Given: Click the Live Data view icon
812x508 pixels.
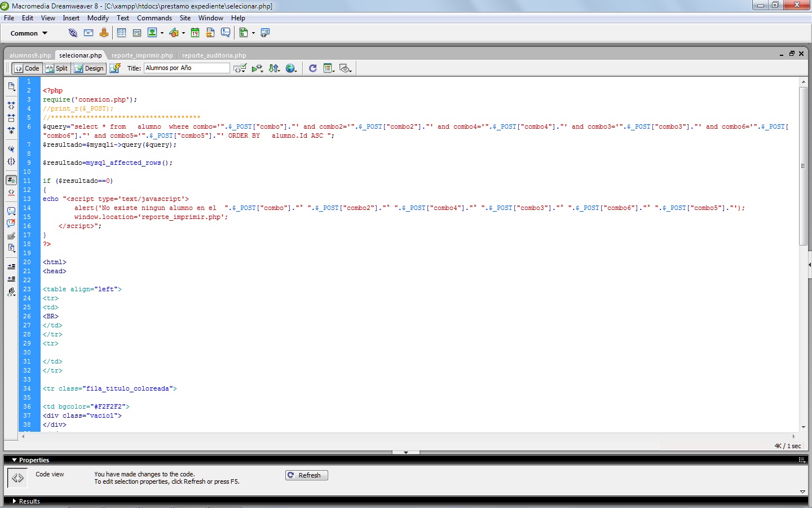Looking at the screenshot, I should (x=115, y=68).
